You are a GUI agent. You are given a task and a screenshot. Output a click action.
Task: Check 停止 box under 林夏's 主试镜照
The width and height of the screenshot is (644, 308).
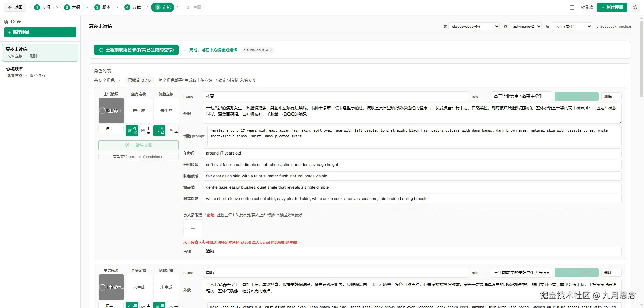click(102, 129)
